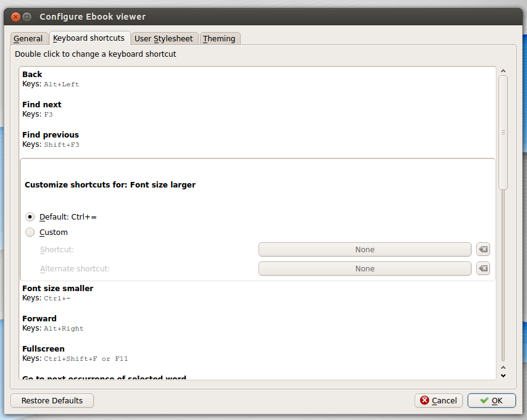Click the Shortcut None button
Viewport: 527px width, 420px height.
[x=365, y=250]
